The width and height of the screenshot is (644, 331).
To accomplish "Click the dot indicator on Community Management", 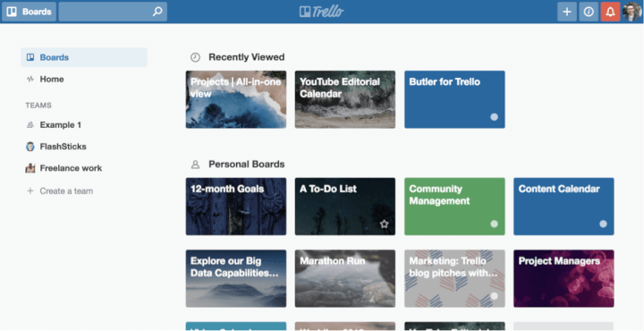I will click(x=494, y=224).
